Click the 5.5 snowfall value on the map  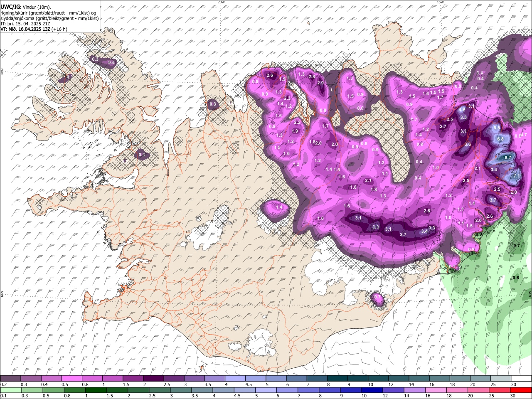pos(496,128)
